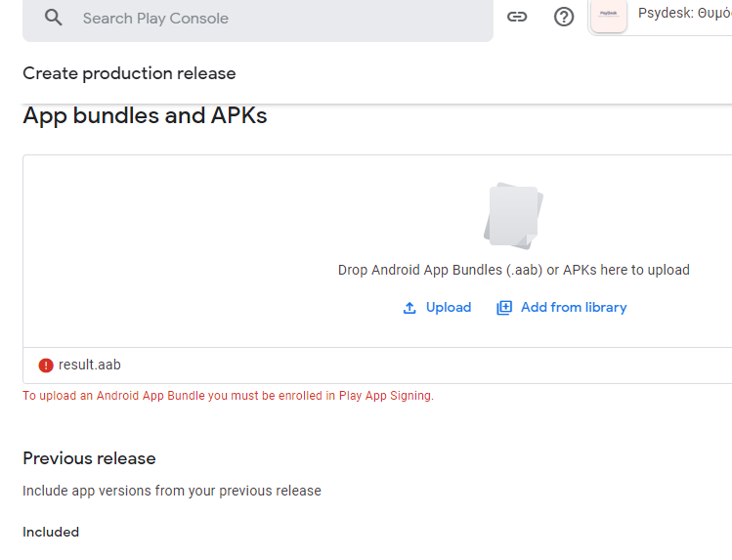732x560 pixels.
Task: Click the Play App Signing error message
Action: click(228, 396)
